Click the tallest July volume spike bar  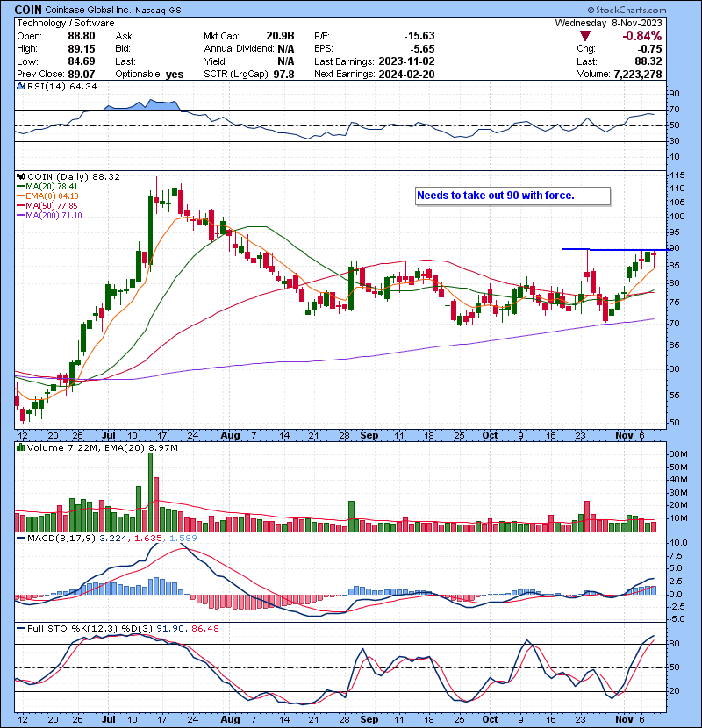(x=150, y=492)
